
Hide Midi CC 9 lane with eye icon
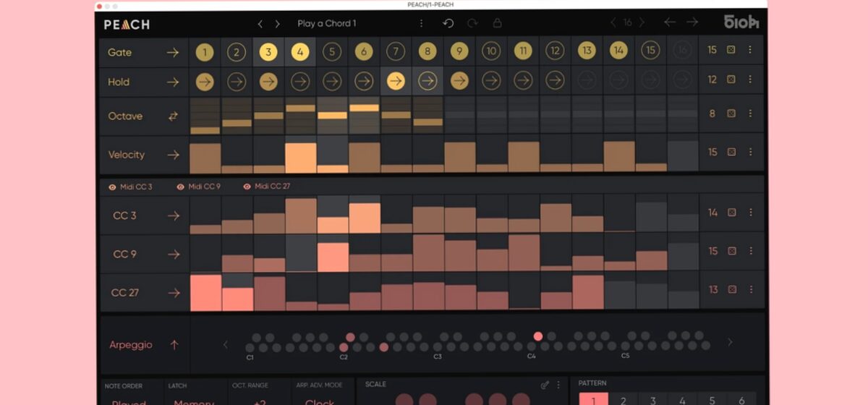[180, 187]
